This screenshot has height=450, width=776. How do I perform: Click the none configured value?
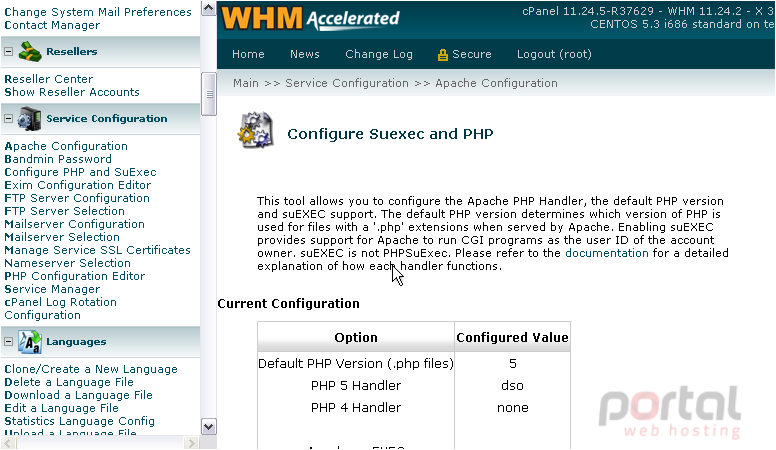[x=513, y=408]
